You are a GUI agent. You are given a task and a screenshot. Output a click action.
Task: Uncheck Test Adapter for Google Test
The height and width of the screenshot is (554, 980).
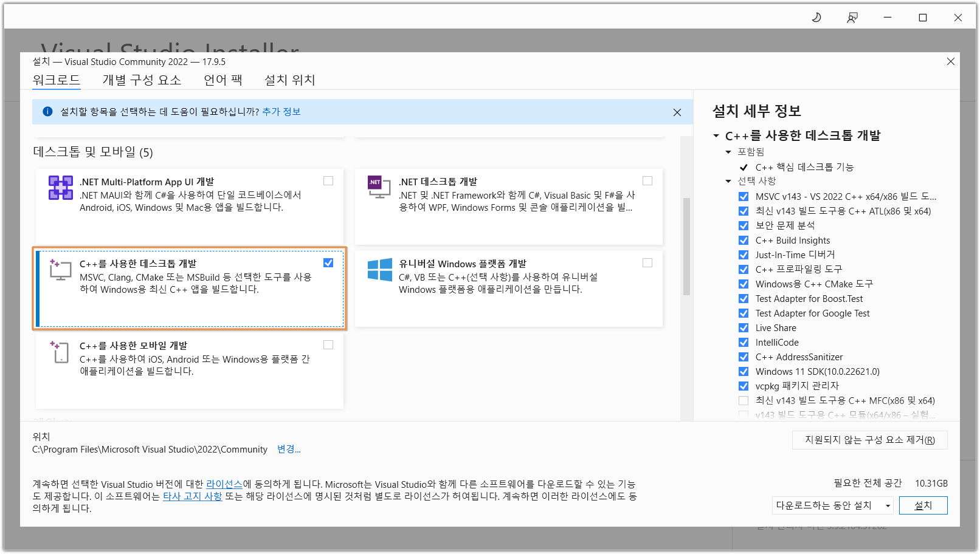[744, 313]
